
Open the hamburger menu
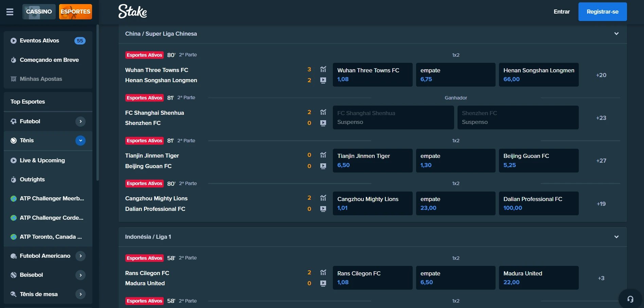10,12
